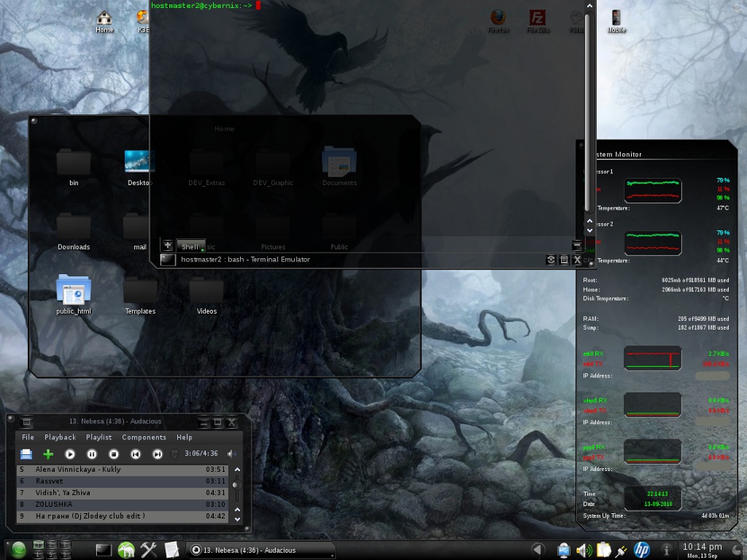Image resolution: width=747 pixels, height=560 pixels.
Task: Click the eth0 network graph in System Monitor
Action: click(x=652, y=358)
